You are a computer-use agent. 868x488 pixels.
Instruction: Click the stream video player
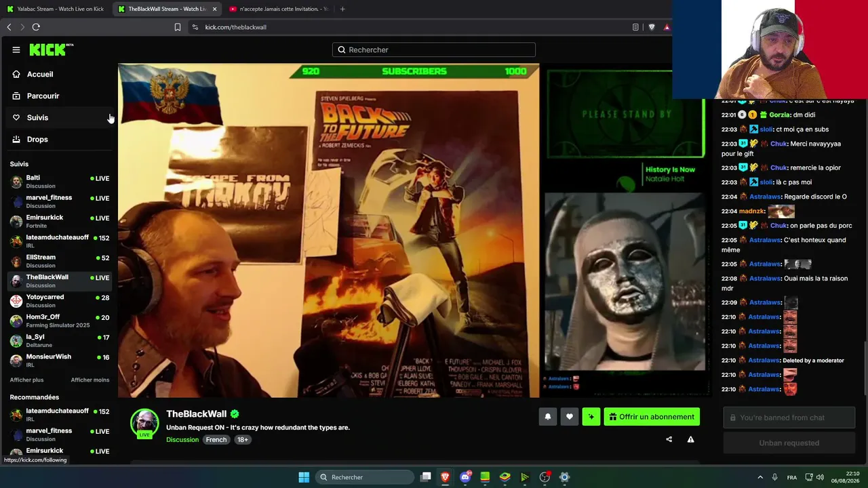pos(414,230)
